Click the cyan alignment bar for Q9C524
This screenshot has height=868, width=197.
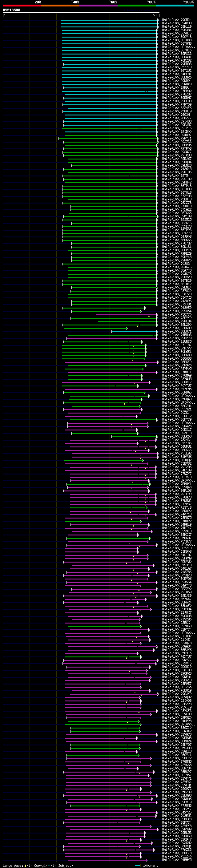(110, 20)
